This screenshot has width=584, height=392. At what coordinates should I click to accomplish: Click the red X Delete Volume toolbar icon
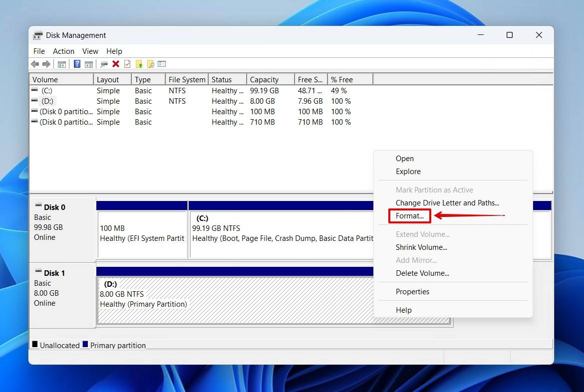(x=115, y=64)
